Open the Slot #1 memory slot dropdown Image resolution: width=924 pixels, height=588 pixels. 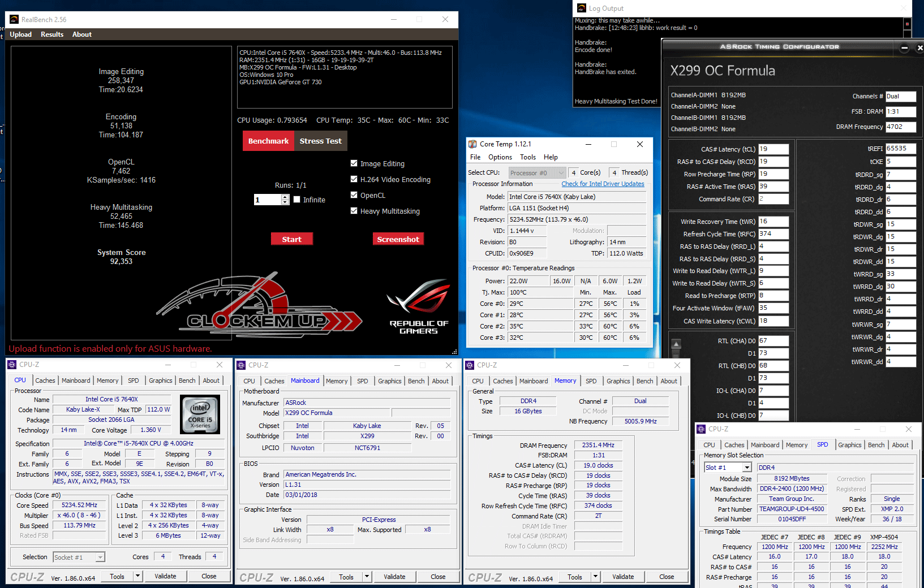[747, 468]
